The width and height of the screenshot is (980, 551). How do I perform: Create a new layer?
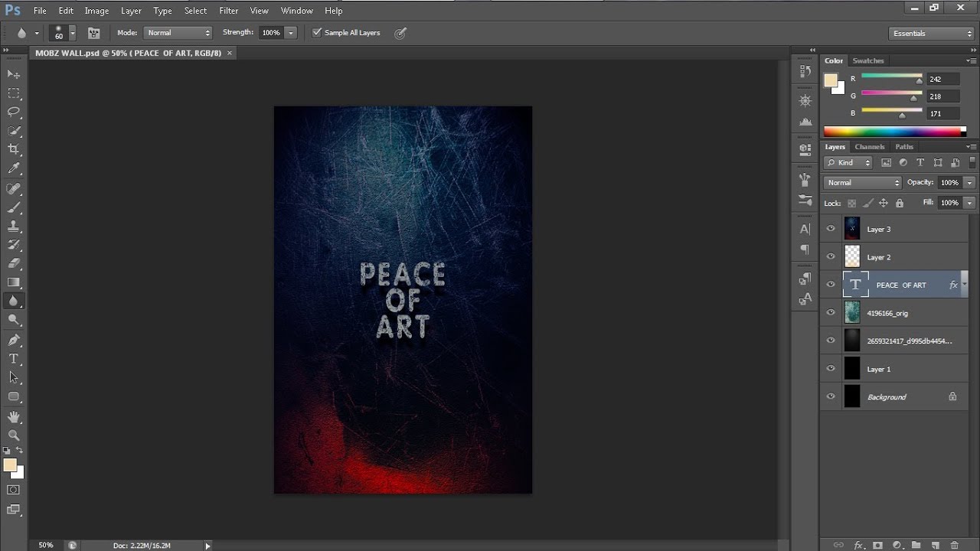(x=935, y=545)
